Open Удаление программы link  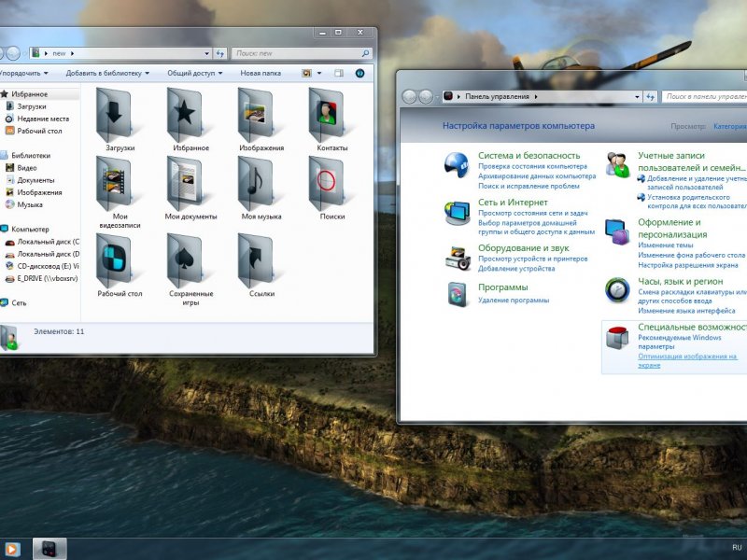point(514,301)
